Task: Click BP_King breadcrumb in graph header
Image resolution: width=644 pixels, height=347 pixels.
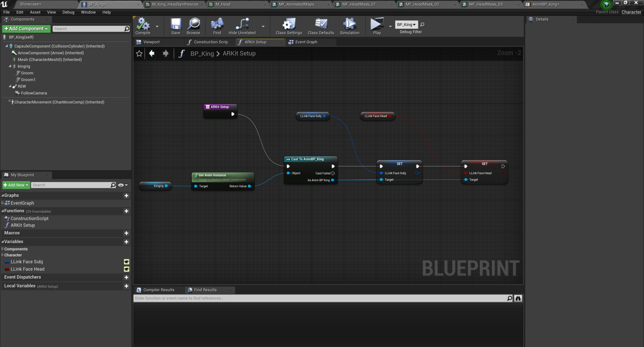Action: point(202,54)
